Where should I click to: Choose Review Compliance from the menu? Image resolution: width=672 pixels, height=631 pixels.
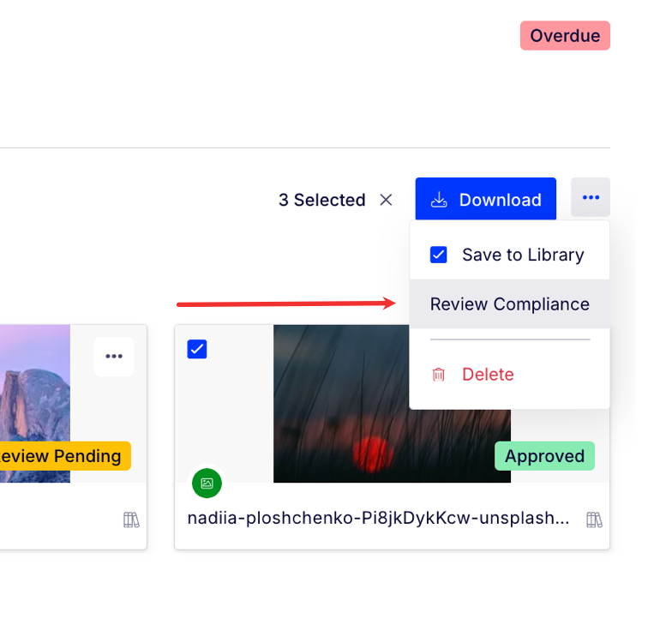pos(509,303)
